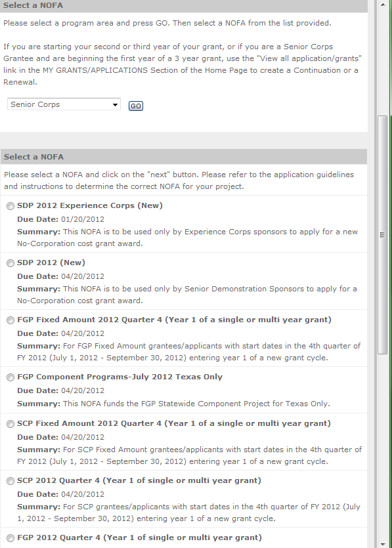
Task: Click FGP Fixed Amount 2012 Quarter 4 title
Action: point(174,320)
